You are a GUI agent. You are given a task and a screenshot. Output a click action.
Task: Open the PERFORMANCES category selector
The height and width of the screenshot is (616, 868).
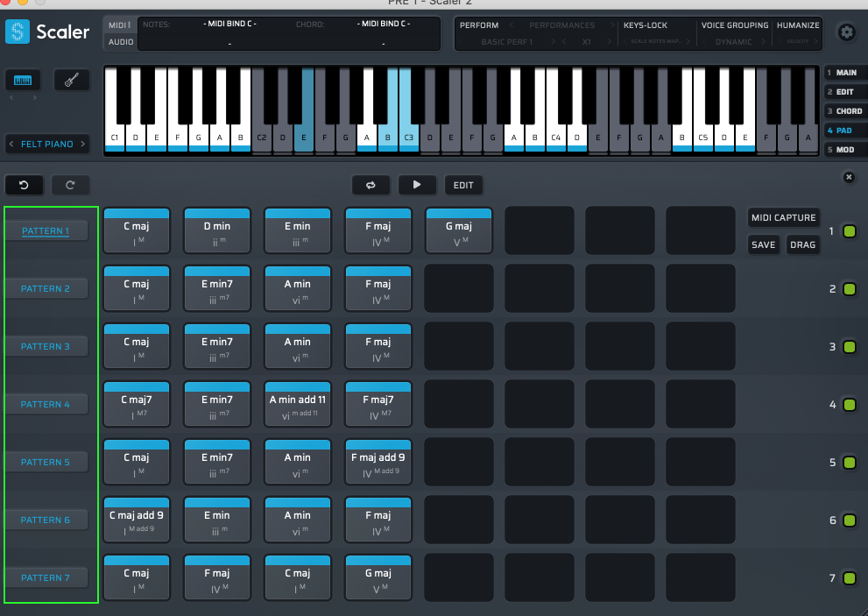pyautogui.click(x=561, y=25)
